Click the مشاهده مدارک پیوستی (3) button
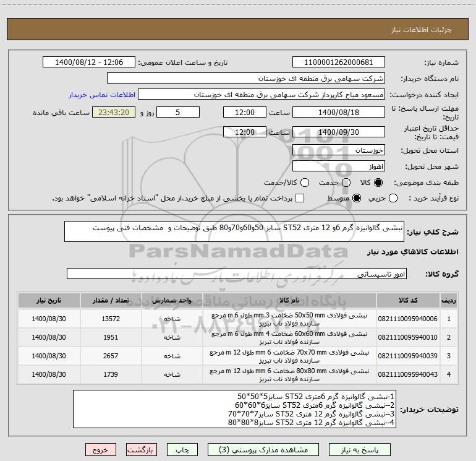This screenshot has height=461, width=476. [263, 450]
